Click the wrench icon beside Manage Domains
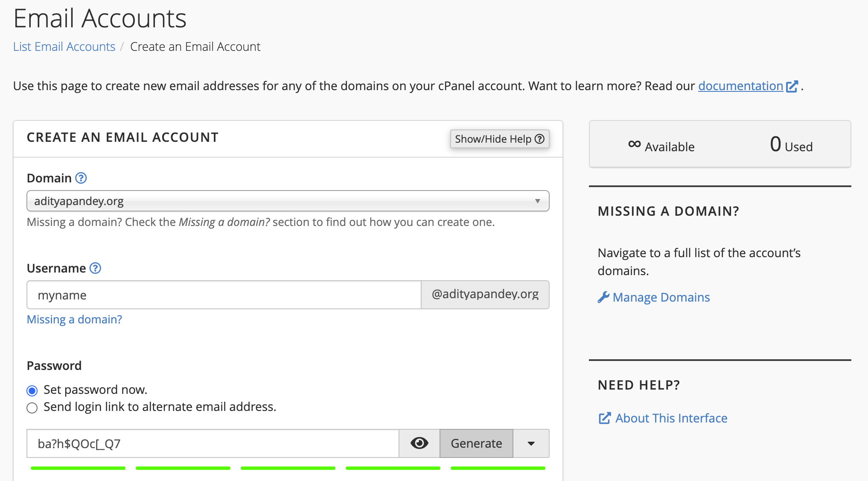Screen dimensions: 868x481 (x=603, y=297)
